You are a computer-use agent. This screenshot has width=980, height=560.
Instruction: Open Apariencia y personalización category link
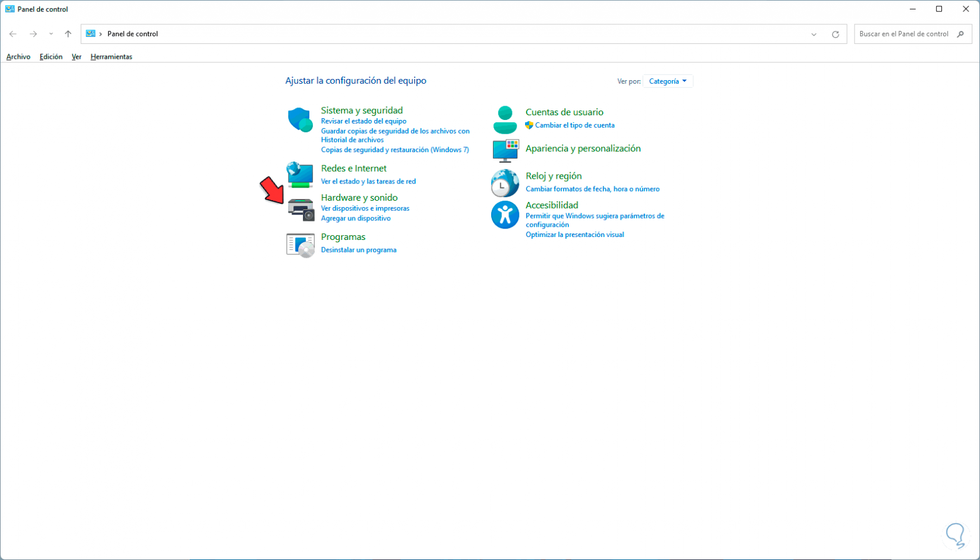(583, 148)
